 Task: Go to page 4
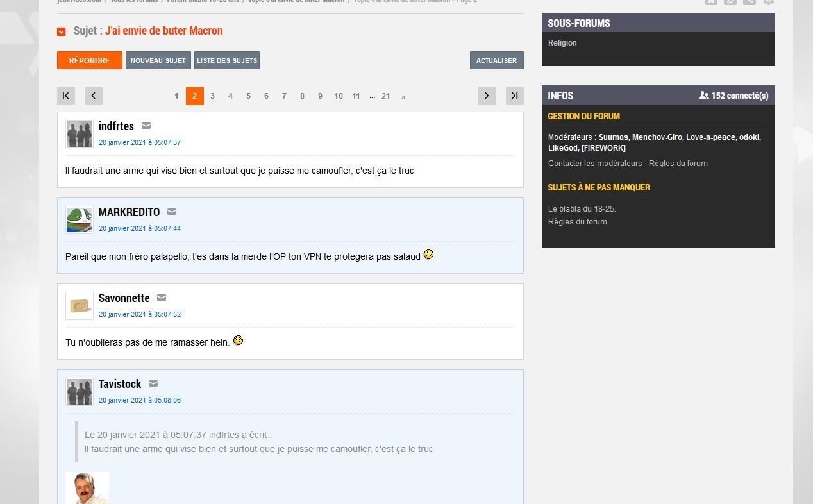(230, 96)
